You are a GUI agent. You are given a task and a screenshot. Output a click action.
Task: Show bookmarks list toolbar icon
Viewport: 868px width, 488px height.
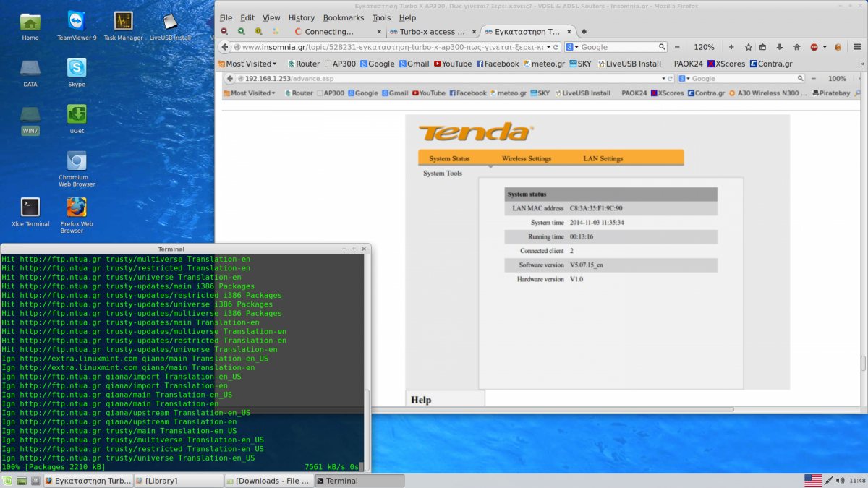[x=762, y=47]
